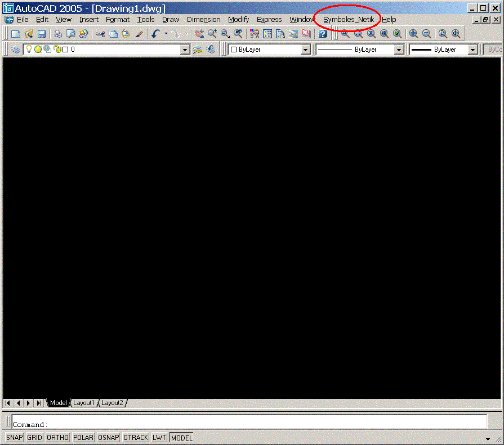
Task: Open the Symboles_Netik menu
Action: pyautogui.click(x=348, y=20)
